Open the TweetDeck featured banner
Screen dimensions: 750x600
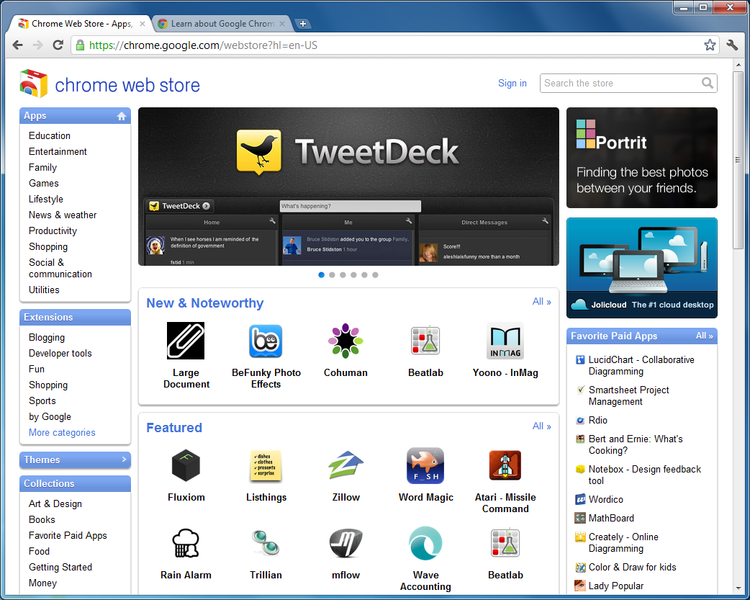tap(348, 187)
